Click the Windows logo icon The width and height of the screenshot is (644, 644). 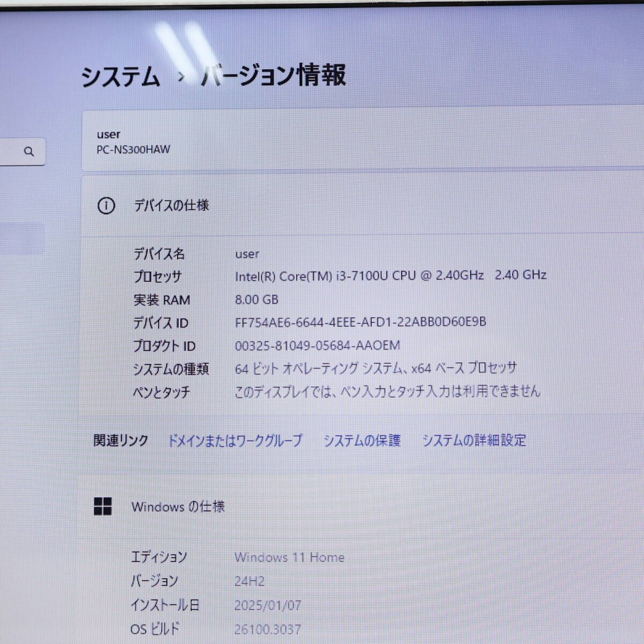pyautogui.click(x=103, y=506)
